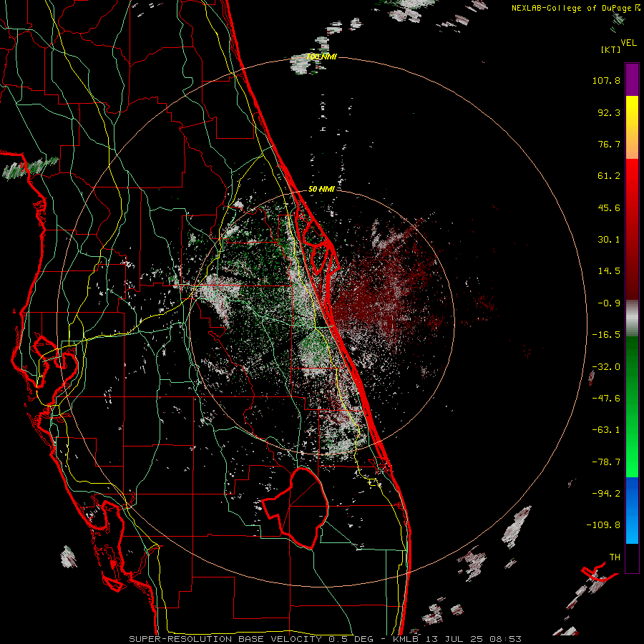This screenshot has width=644, height=644.
Task: Click the -32.0 velocity scale value
Action: [606, 367]
